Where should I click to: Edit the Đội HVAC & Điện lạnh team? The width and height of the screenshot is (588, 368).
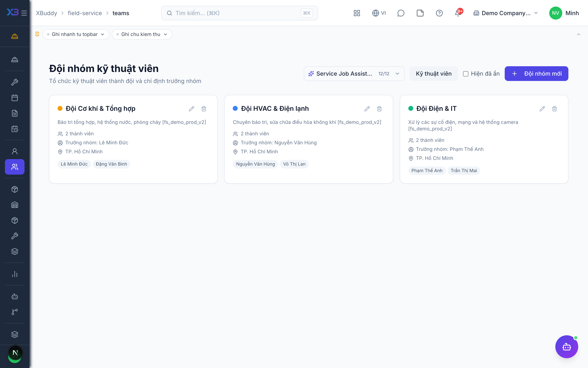(367, 109)
